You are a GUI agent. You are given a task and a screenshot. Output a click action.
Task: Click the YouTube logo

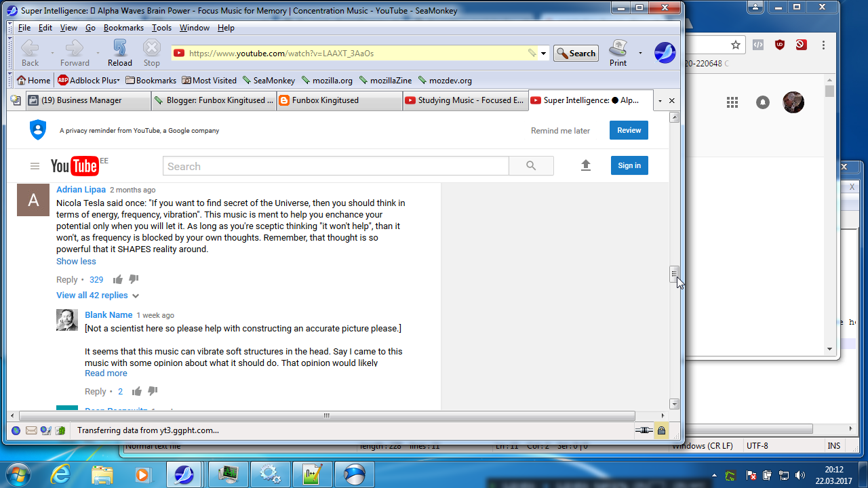point(75,166)
